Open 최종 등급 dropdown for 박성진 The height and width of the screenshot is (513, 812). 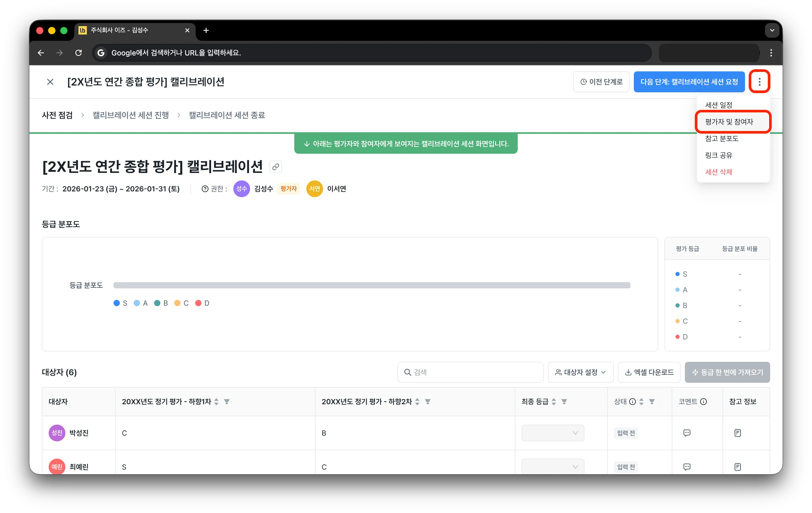(553, 433)
